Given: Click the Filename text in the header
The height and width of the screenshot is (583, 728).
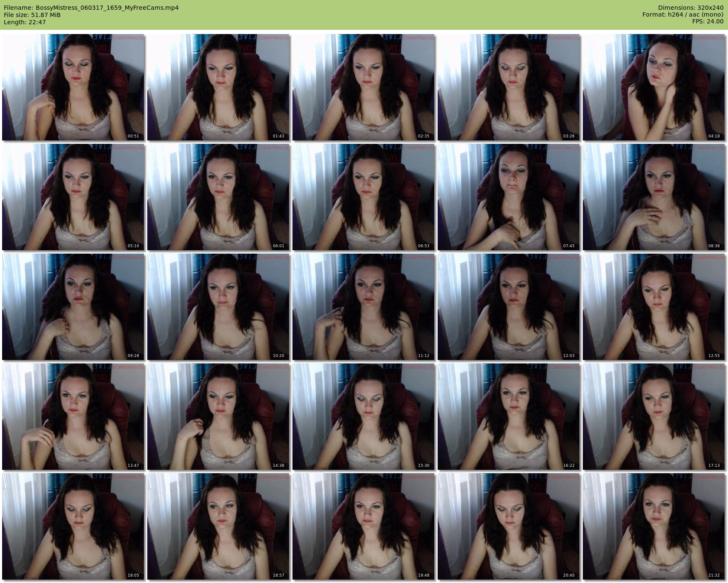Looking at the screenshot, I should coord(91,8).
